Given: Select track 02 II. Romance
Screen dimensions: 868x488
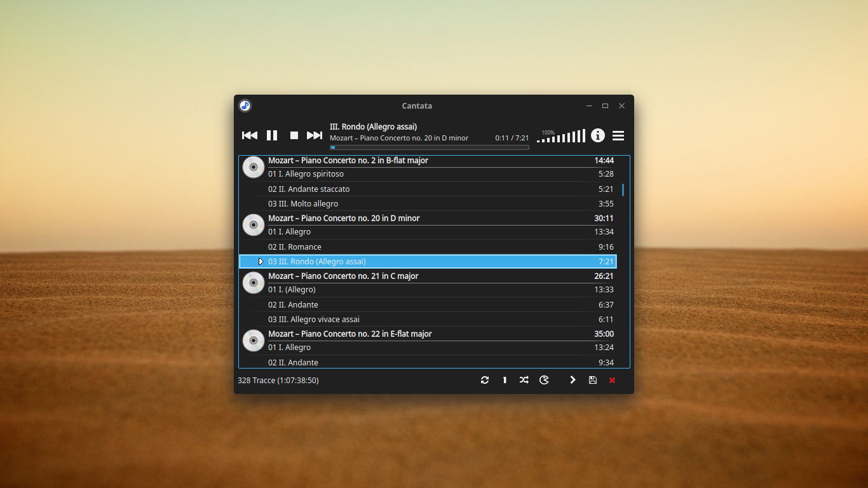Looking at the screenshot, I should (x=428, y=247).
